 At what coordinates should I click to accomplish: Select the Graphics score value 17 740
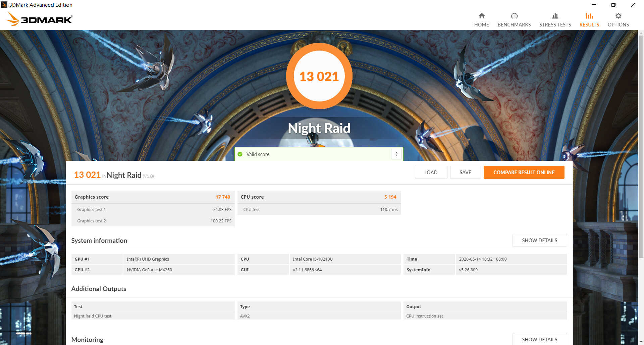click(223, 197)
